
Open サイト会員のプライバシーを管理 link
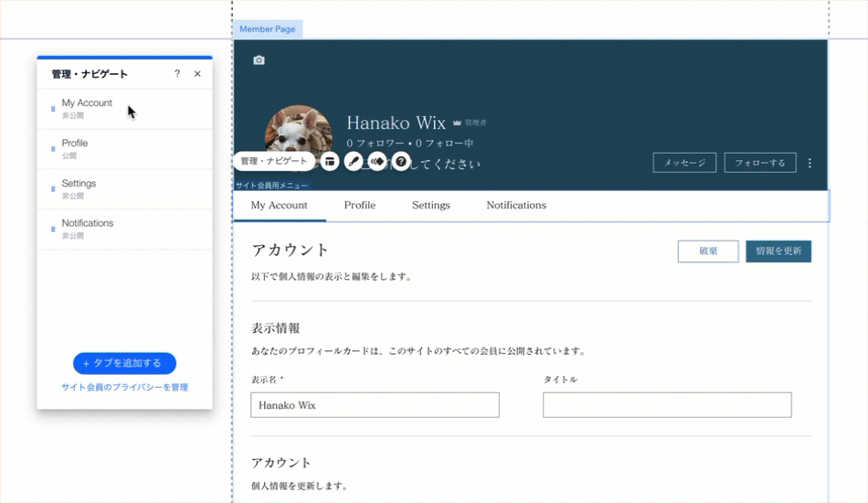click(x=124, y=388)
